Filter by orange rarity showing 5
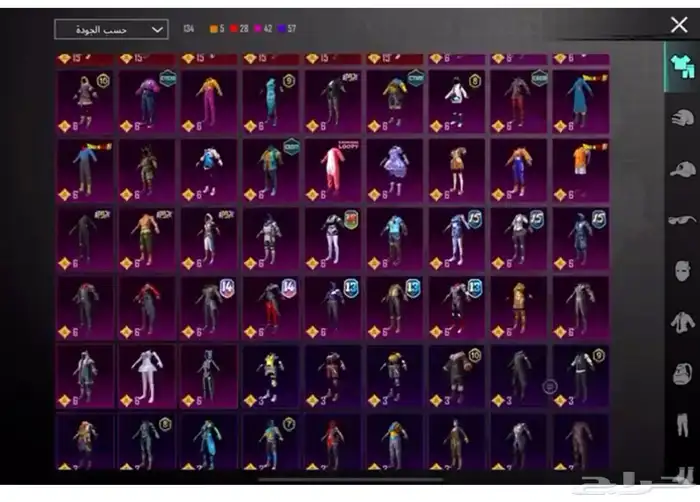 coord(215,30)
